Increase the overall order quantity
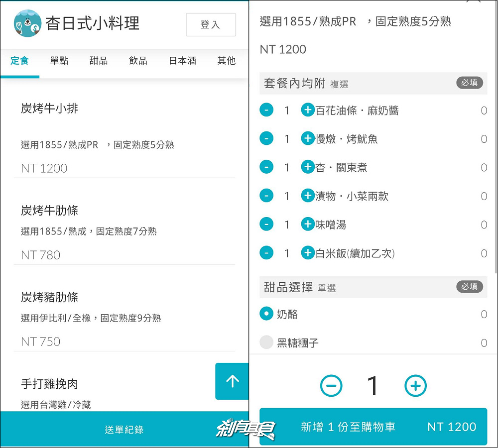The height and width of the screenshot is (448, 498). [x=415, y=386]
